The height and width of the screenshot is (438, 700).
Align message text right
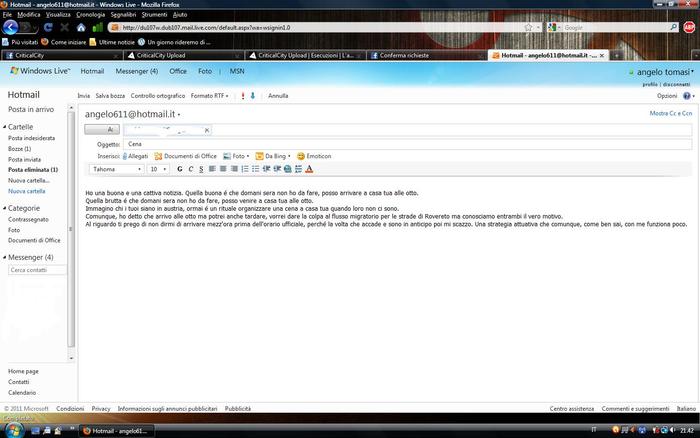tap(234, 169)
